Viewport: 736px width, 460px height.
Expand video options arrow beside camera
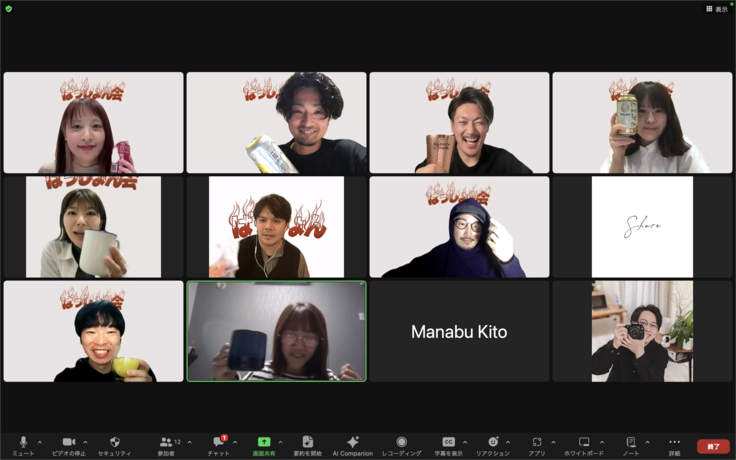[x=85, y=442]
